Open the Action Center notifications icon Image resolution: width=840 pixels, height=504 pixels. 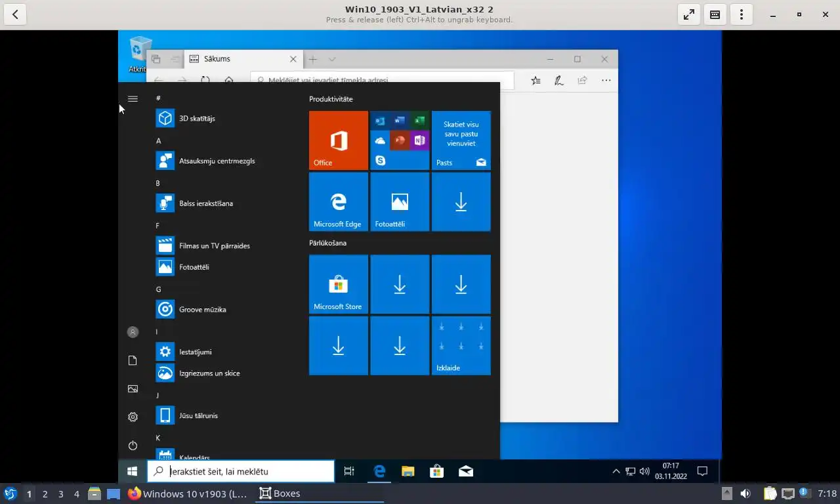pos(702,471)
